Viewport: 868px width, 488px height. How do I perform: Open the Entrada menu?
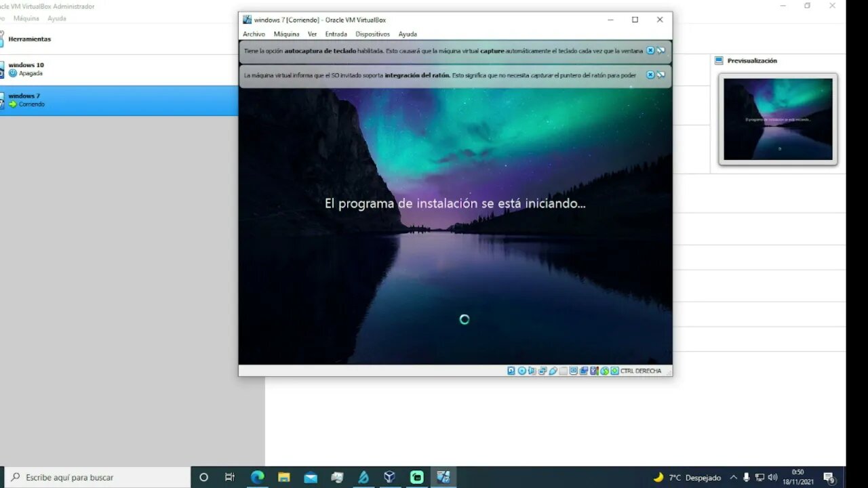tap(336, 34)
